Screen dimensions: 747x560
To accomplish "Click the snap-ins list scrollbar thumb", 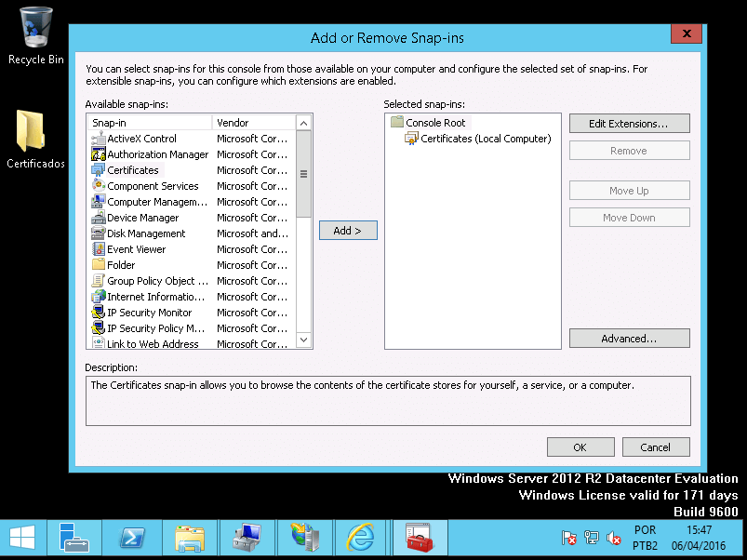I will [304, 174].
